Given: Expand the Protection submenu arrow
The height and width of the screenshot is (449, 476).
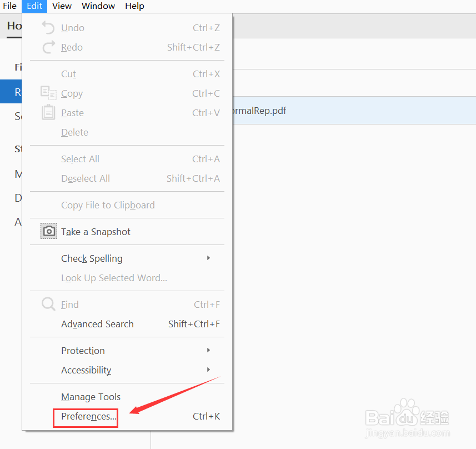Looking at the screenshot, I should [209, 350].
